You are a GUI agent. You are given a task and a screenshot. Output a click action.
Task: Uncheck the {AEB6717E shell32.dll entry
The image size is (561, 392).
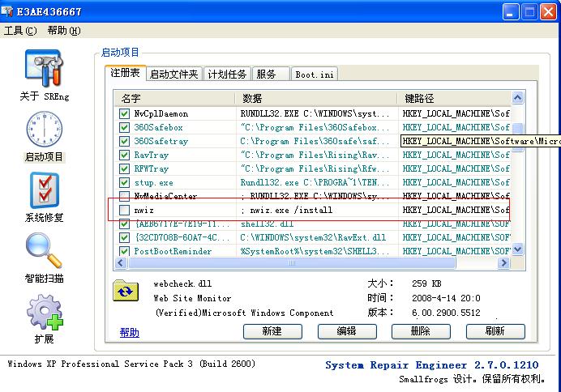124,224
